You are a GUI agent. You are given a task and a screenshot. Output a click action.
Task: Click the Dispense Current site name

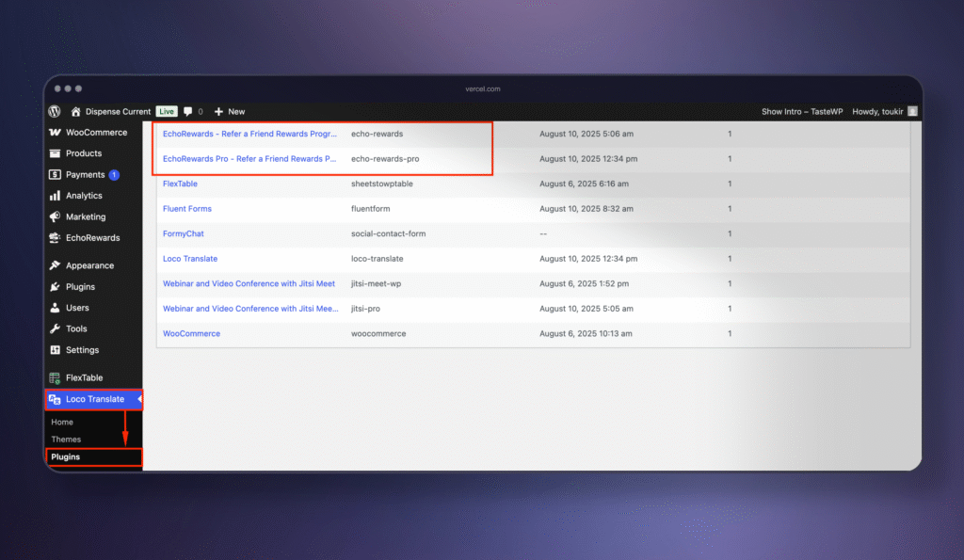tap(118, 111)
